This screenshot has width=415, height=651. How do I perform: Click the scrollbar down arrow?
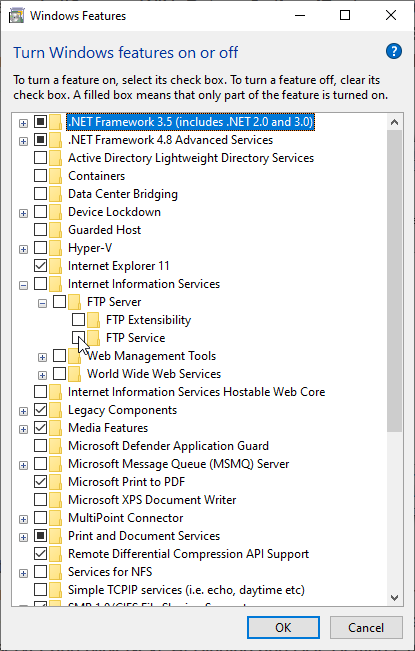tap(394, 598)
